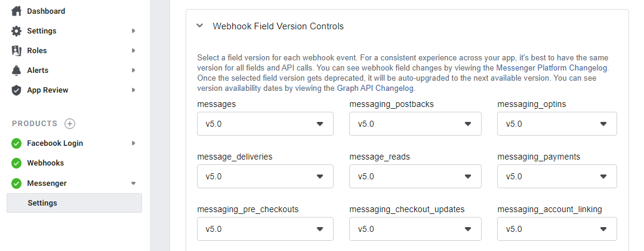Viewport: 644px width, 251px height.
Task: Click the green check beside Webhooks
Action: pos(17,163)
